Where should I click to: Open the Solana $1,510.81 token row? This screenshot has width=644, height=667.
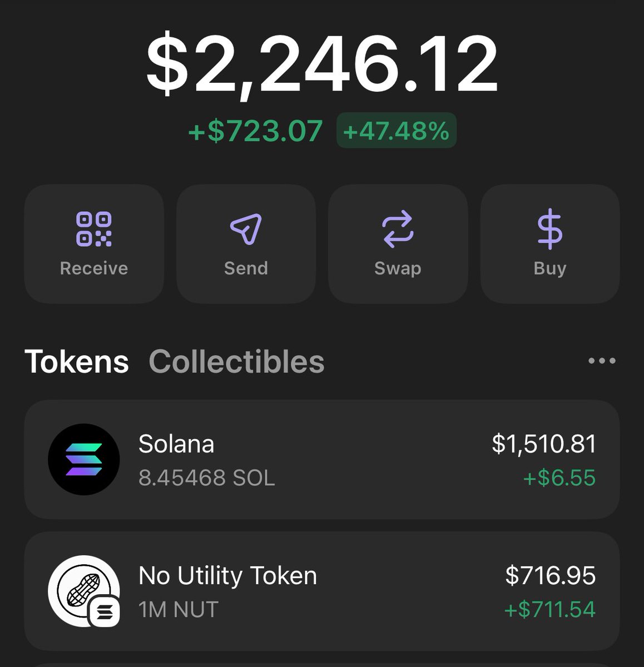click(322, 460)
